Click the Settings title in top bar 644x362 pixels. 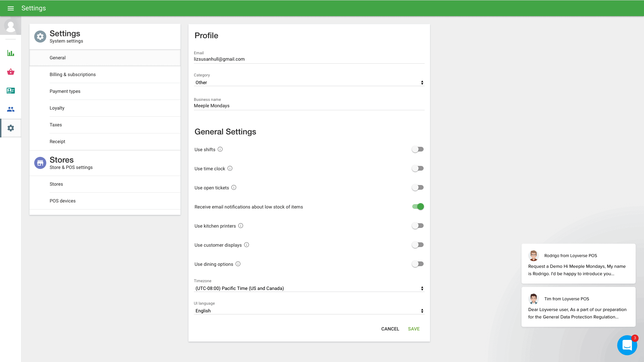[34, 8]
